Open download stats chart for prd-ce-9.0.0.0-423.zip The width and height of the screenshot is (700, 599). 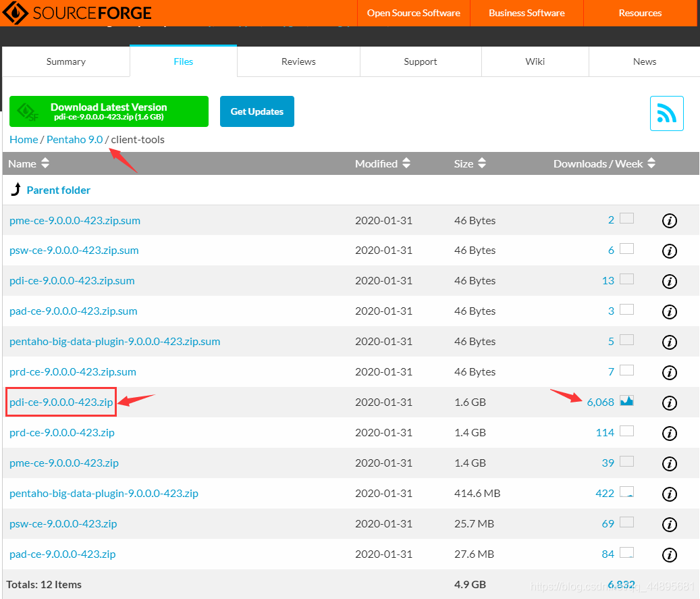(x=627, y=431)
